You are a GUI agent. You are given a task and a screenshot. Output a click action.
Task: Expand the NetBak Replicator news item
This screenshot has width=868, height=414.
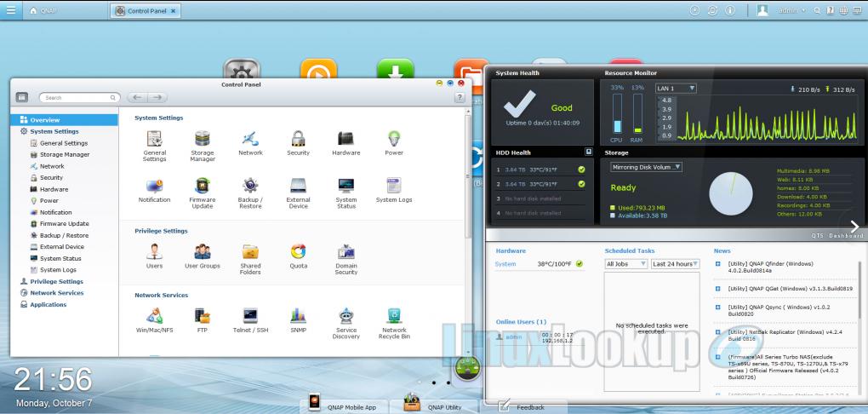(717, 331)
